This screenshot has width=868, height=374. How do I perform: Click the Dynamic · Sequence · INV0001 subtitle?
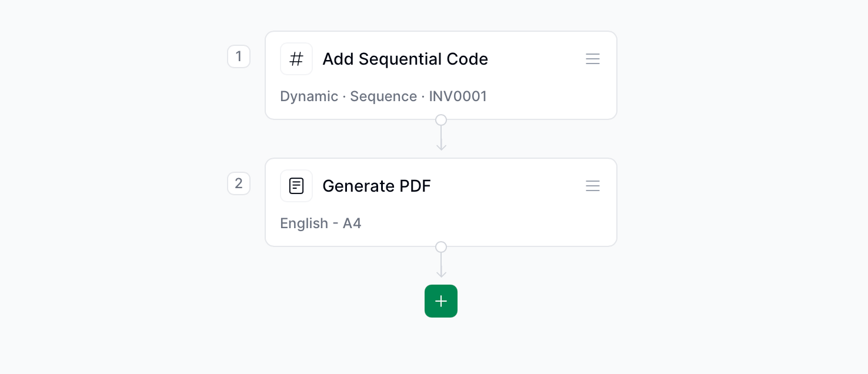click(x=383, y=96)
